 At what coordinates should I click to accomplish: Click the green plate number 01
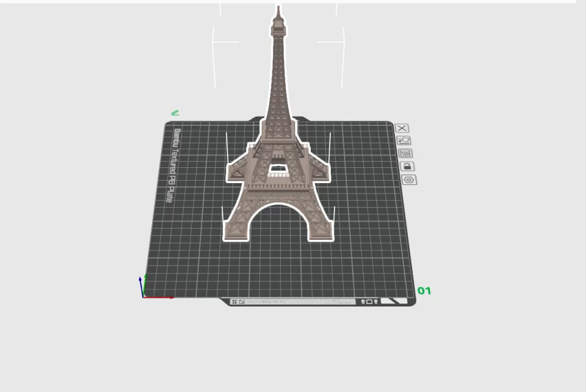pos(424,291)
